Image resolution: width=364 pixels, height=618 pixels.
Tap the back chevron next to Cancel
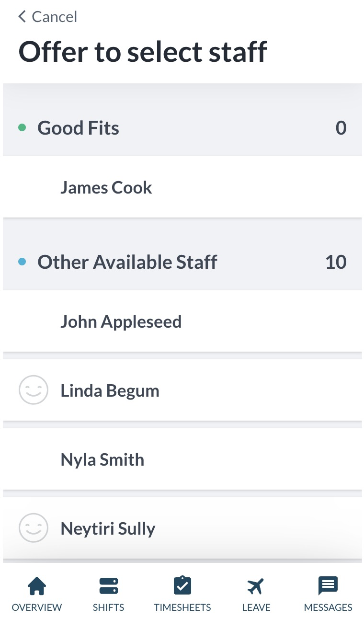(22, 17)
